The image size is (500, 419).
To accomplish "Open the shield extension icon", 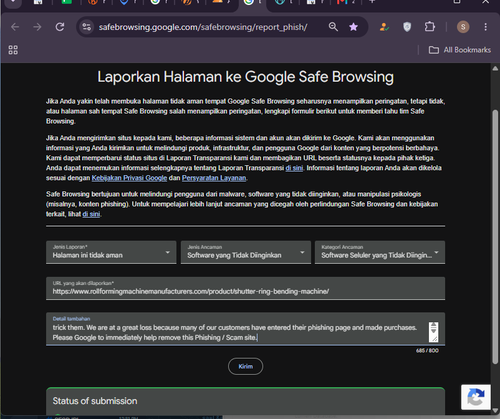I will pyautogui.click(x=407, y=27).
